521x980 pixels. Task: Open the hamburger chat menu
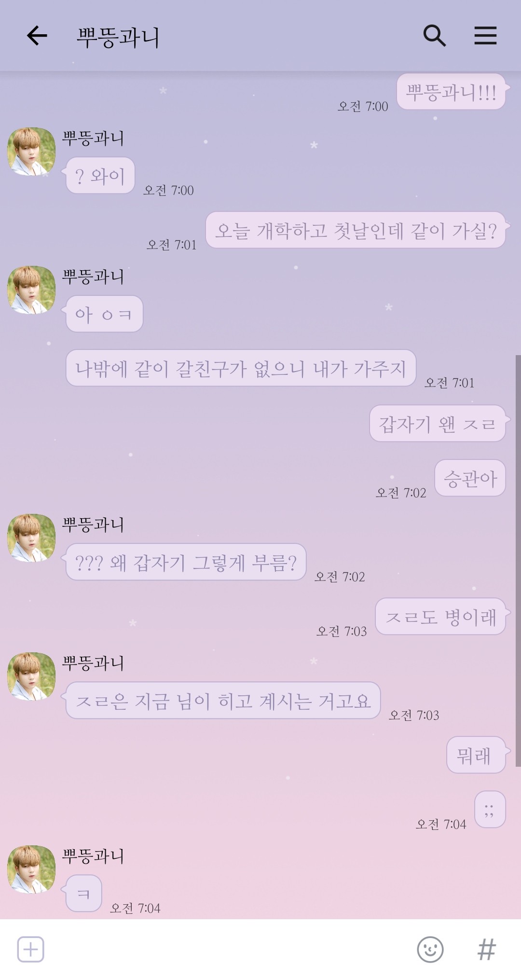pos(485,36)
